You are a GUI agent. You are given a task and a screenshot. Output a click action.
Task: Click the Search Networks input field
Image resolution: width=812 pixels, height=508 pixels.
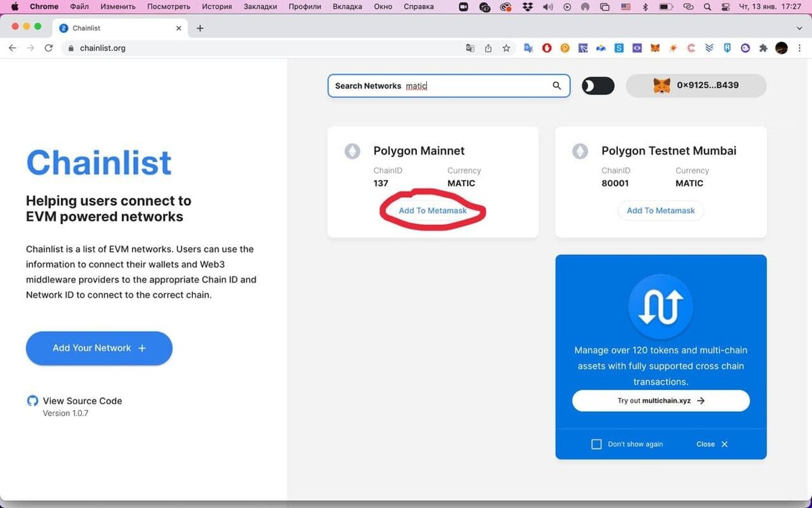(449, 86)
